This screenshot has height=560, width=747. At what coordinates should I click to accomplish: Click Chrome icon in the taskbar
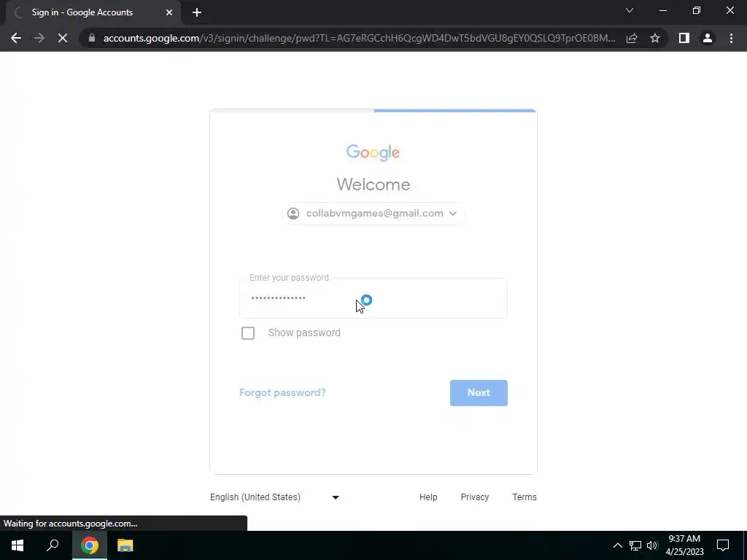[90, 545]
